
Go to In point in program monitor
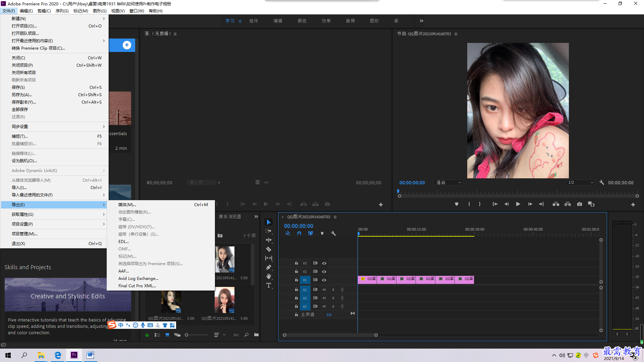[495, 204]
